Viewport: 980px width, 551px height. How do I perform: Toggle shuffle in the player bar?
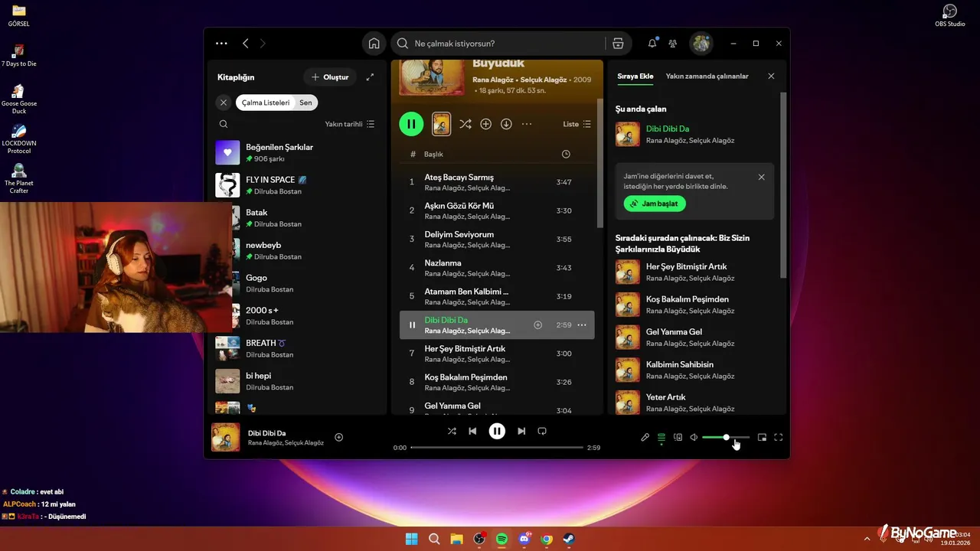coord(452,432)
